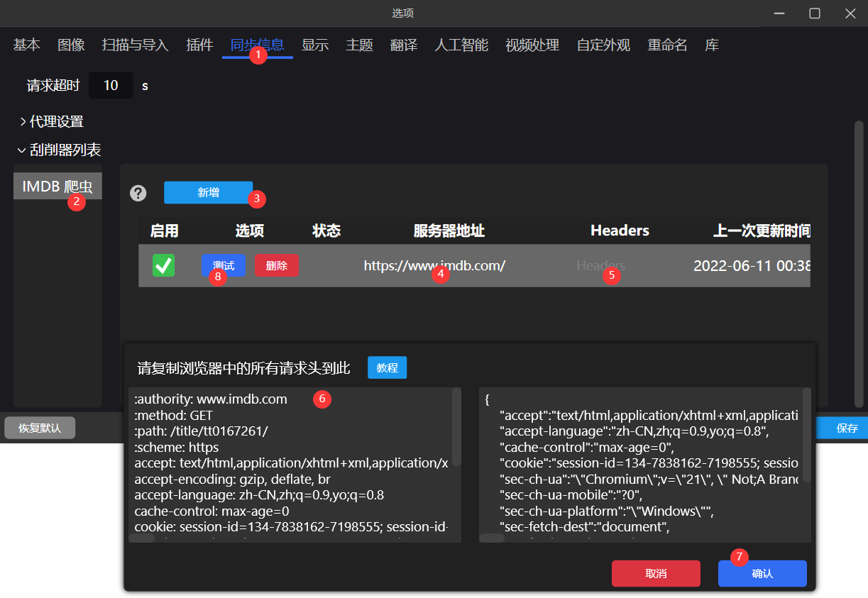Image resolution: width=868 pixels, height=598 pixels.
Task: Open the 教程 tutorial button
Action: (387, 367)
